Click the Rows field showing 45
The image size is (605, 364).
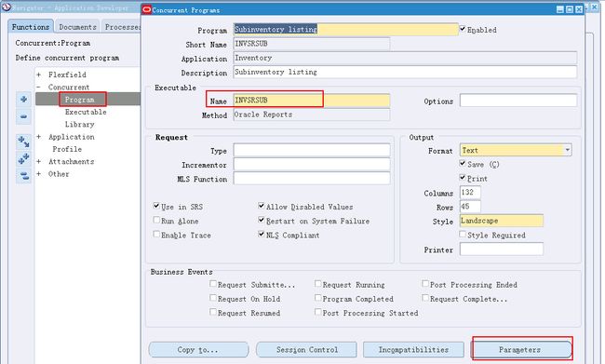tap(470, 207)
